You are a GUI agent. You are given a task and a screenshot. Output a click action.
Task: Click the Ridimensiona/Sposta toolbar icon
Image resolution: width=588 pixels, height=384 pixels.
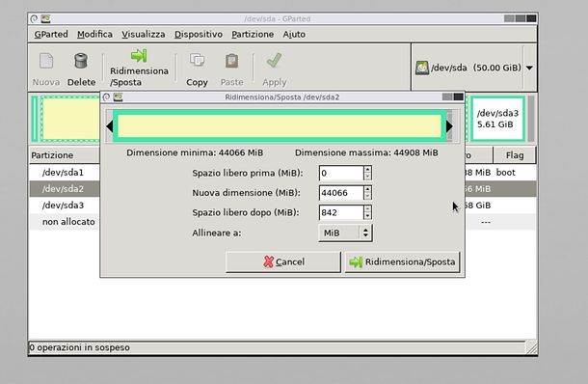click(x=139, y=56)
